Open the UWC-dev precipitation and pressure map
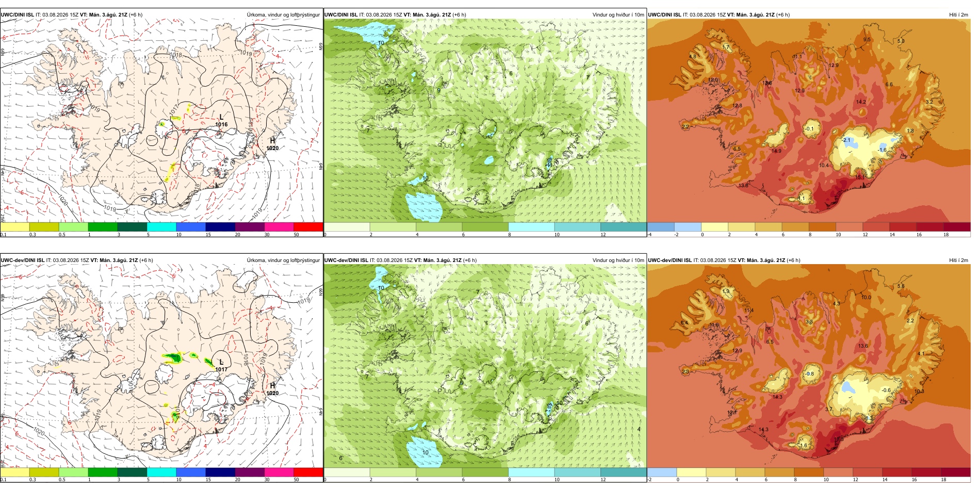Viewport: 980px width, 490px height. 161,369
